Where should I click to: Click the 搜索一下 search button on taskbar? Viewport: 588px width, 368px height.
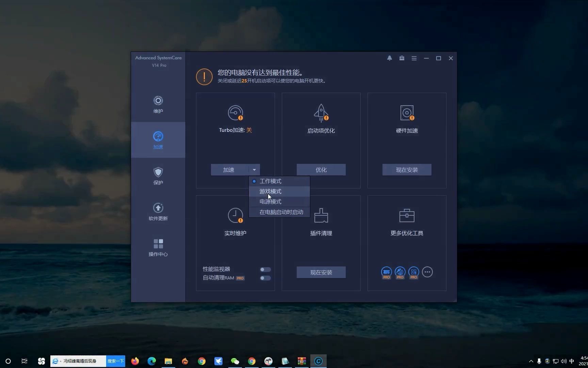coord(116,361)
